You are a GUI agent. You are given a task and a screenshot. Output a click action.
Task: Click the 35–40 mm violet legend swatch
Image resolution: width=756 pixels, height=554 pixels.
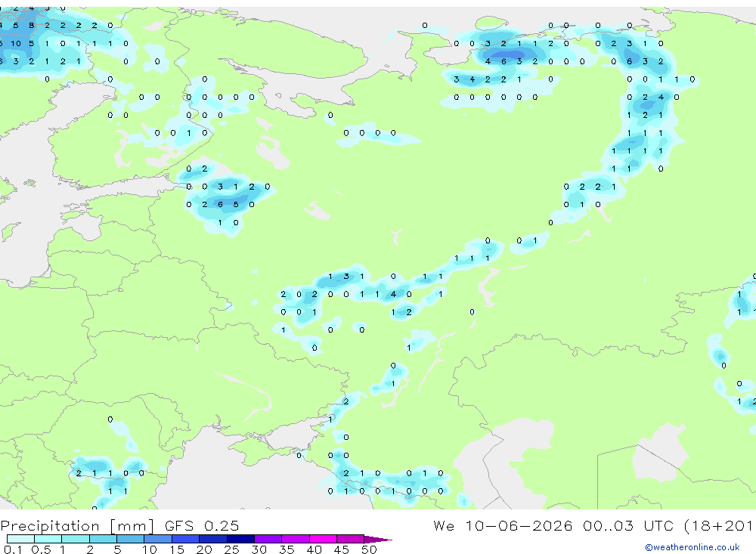click(296, 539)
